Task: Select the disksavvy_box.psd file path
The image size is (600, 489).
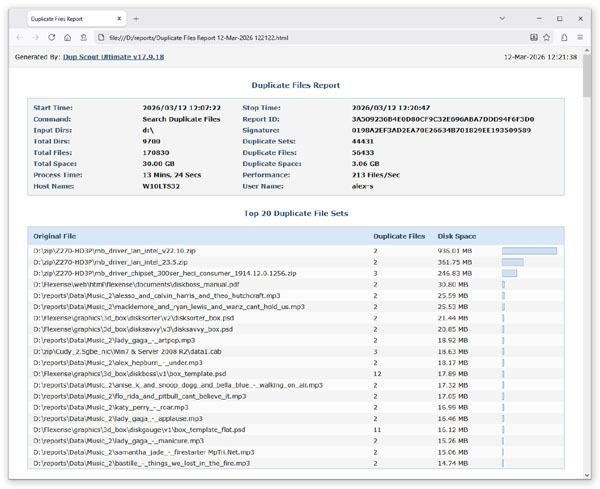Action: coord(133,329)
